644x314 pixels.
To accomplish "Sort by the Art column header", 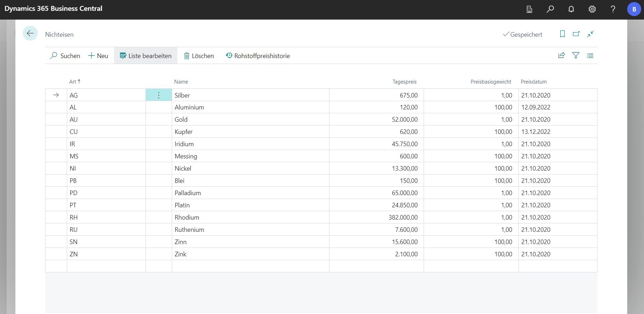I will (x=73, y=82).
